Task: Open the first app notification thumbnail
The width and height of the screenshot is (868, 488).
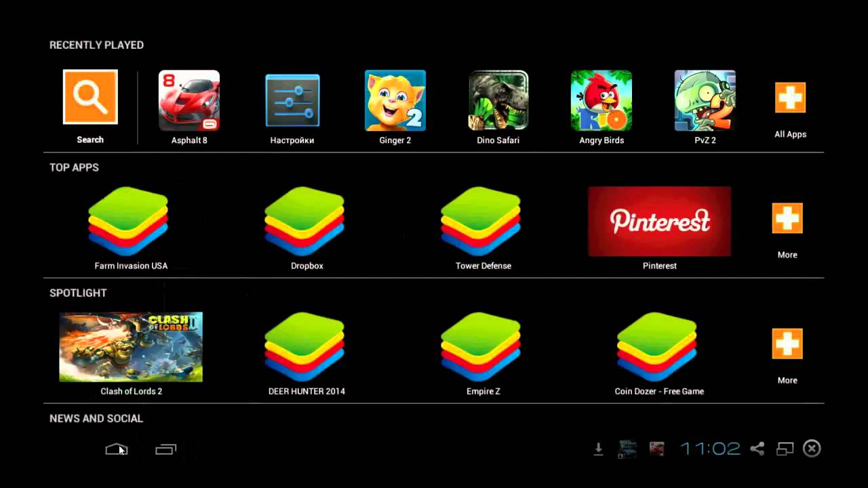Action: point(627,449)
